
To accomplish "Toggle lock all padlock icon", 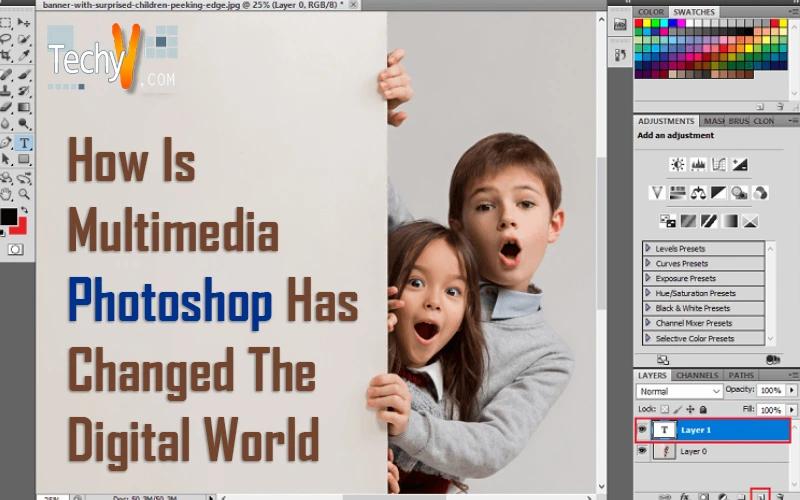I will tap(703, 409).
